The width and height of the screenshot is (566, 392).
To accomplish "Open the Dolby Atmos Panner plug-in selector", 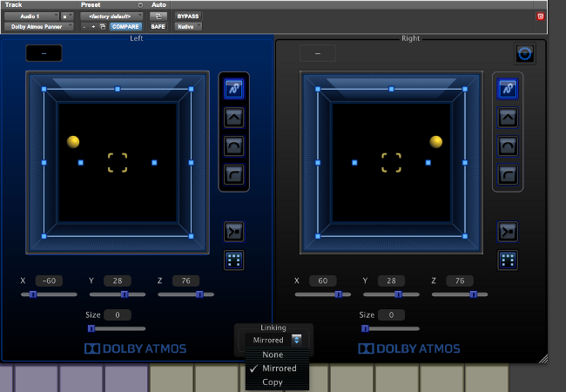I will (x=39, y=27).
